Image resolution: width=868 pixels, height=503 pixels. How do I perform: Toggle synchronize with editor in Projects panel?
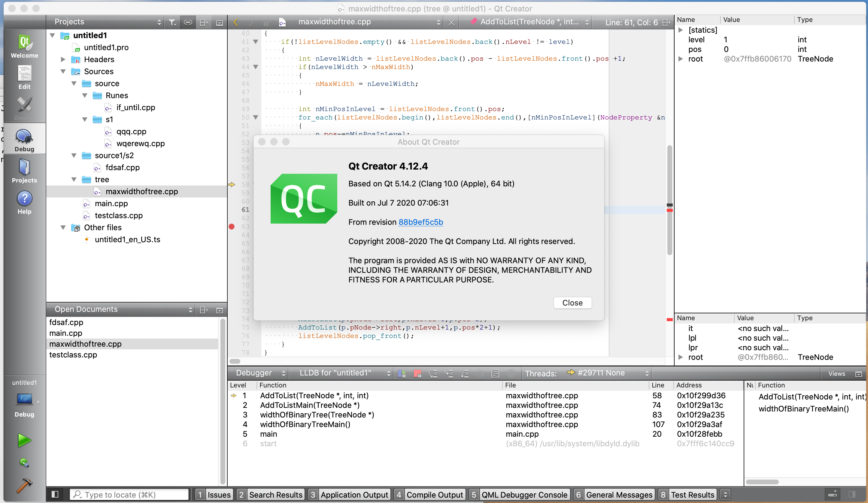point(188,23)
